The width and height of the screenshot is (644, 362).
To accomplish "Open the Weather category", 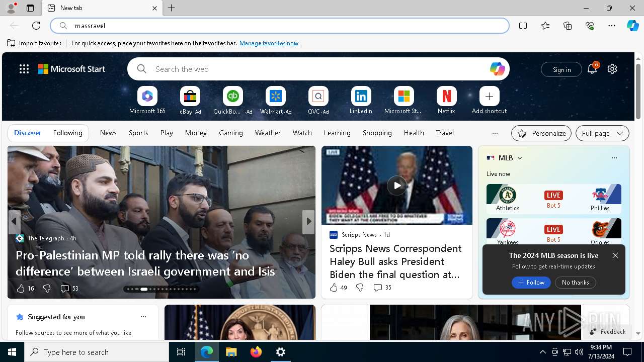I will pos(268,133).
